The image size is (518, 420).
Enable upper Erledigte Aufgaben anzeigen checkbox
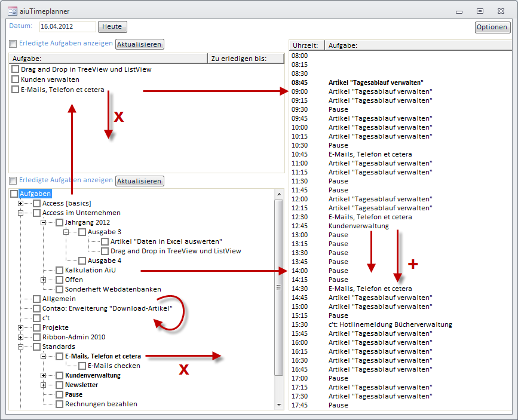coord(13,44)
